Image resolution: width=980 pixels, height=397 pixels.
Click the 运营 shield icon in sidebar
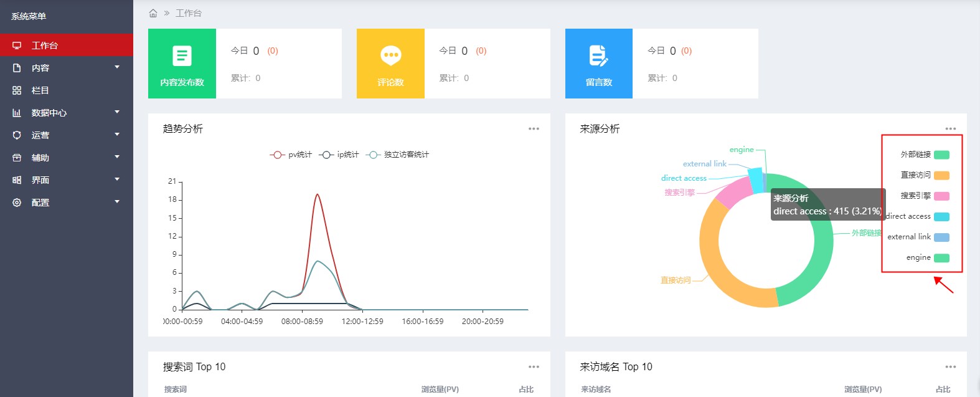point(17,135)
